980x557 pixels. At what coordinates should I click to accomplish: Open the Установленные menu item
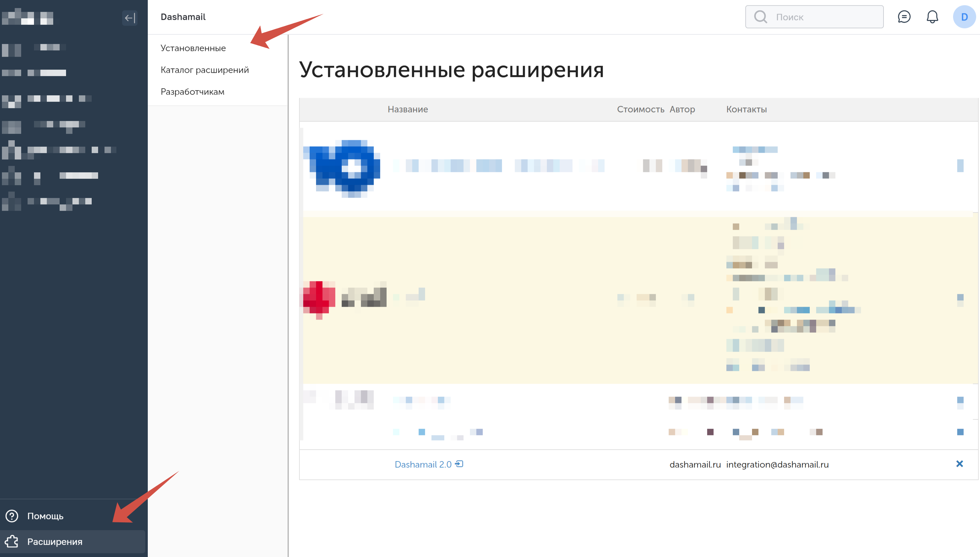(x=193, y=48)
